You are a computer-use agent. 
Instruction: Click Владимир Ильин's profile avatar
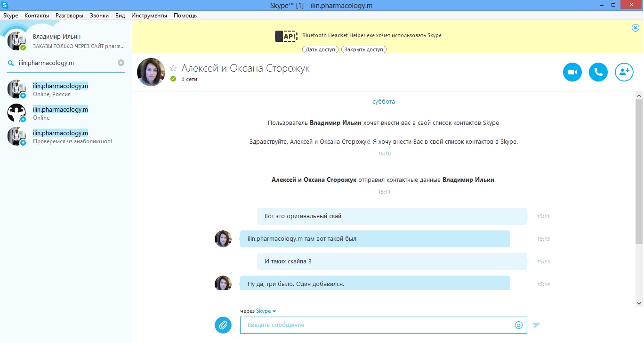pyautogui.click(x=16, y=41)
